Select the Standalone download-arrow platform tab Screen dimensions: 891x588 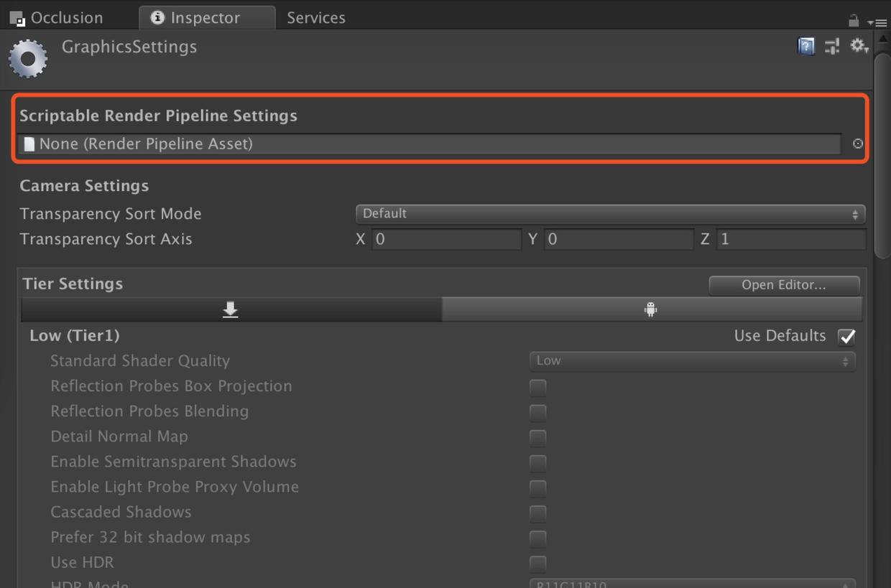click(x=231, y=309)
